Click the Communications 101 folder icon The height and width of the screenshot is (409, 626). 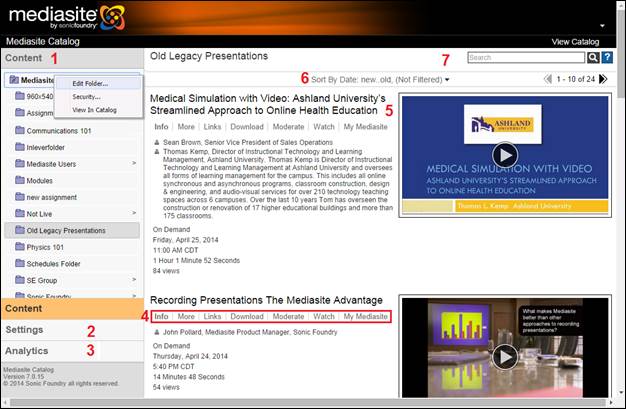click(x=20, y=130)
